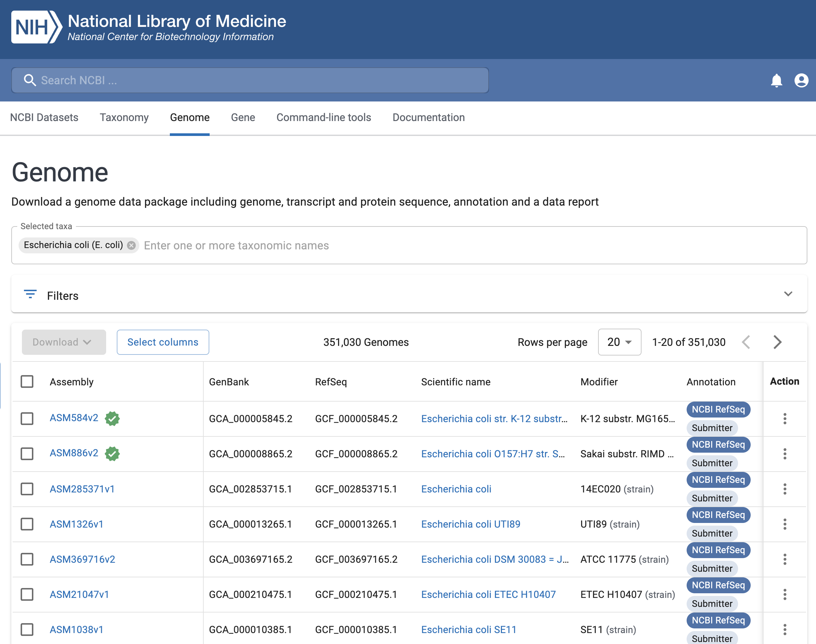Click the Select columns button

163,342
